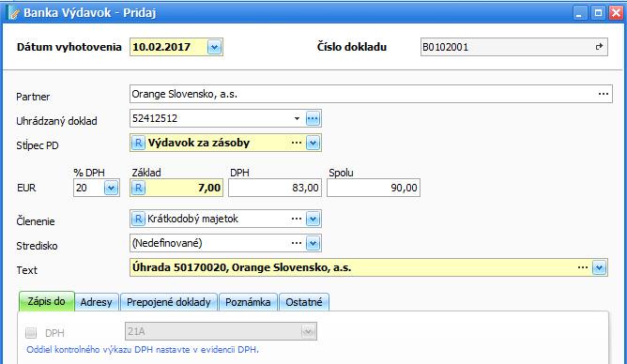Viewport: 627px width, 364px height.
Task: Expand the Stredisko dropdown
Action: (x=313, y=243)
